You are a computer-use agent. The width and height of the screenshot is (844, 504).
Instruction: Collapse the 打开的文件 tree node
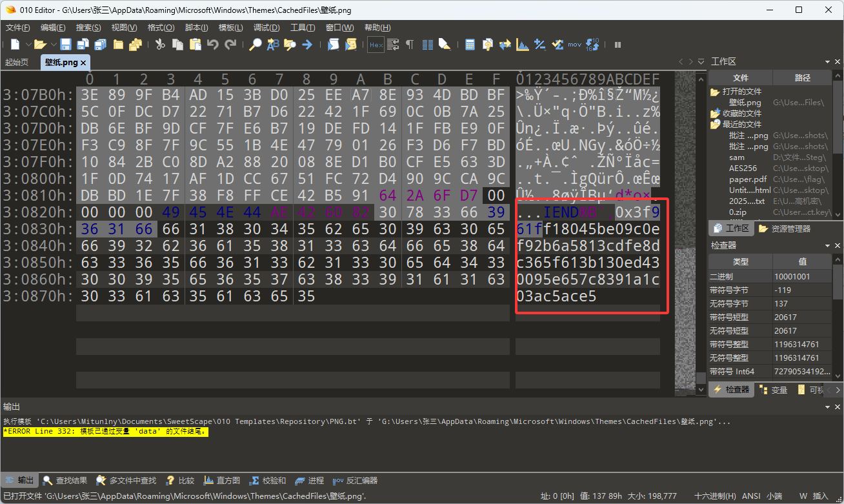[x=715, y=92]
